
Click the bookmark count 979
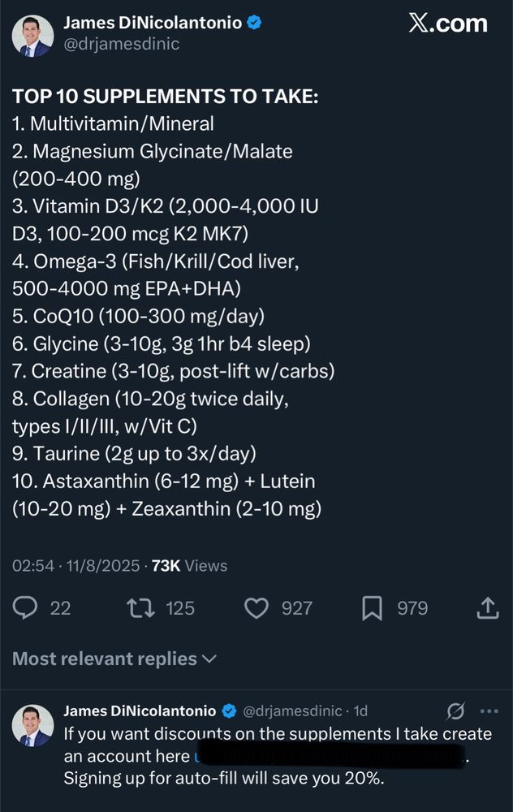point(411,607)
